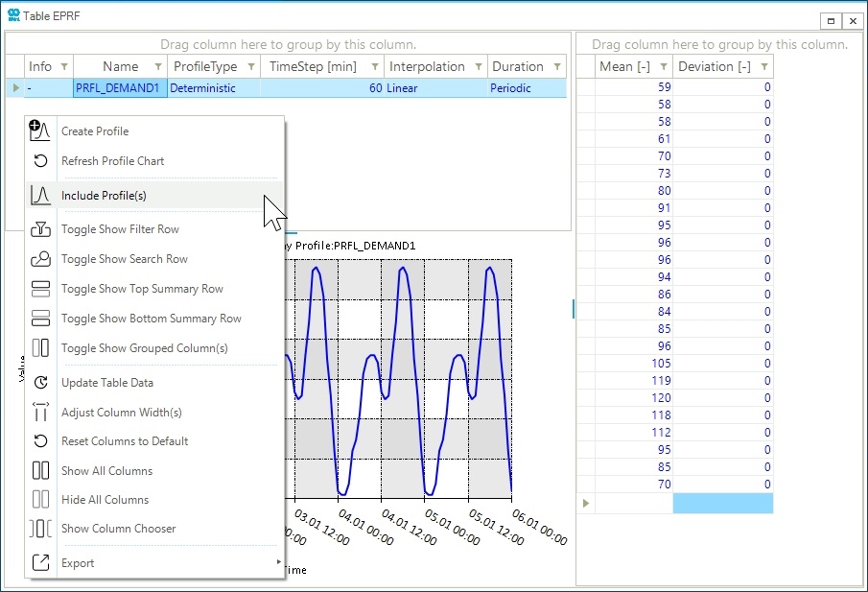Toggle Show Top Summary Row
The height and width of the screenshot is (592, 868).
pos(142,289)
